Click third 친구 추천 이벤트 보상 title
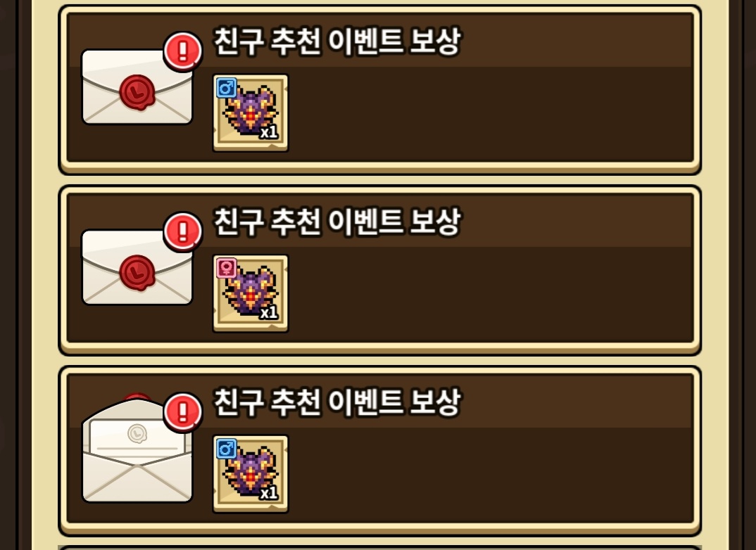The width and height of the screenshot is (756, 550). (x=337, y=402)
